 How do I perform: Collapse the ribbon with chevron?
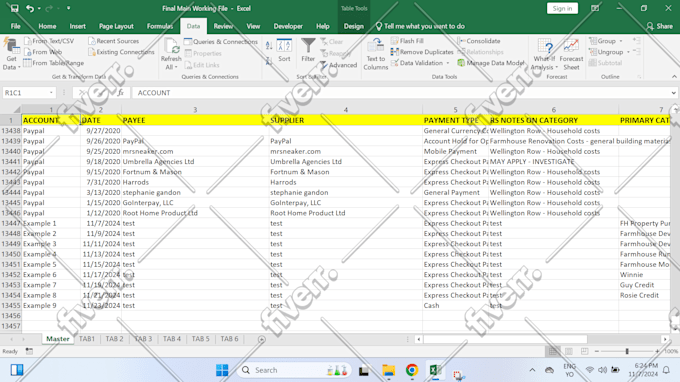tap(674, 77)
